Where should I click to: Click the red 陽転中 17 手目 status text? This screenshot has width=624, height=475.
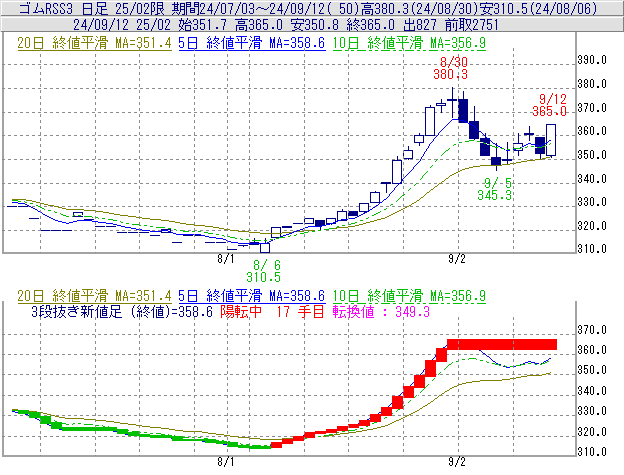(273, 311)
